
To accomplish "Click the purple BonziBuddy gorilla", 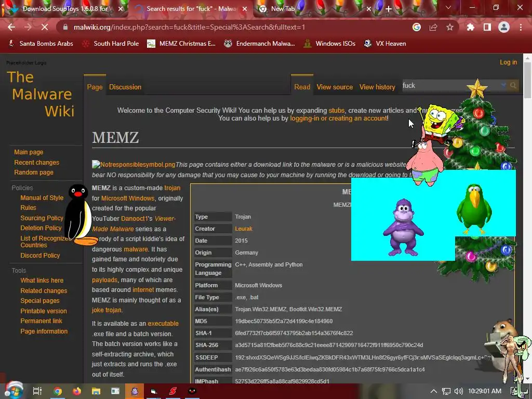I will click(x=403, y=227).
